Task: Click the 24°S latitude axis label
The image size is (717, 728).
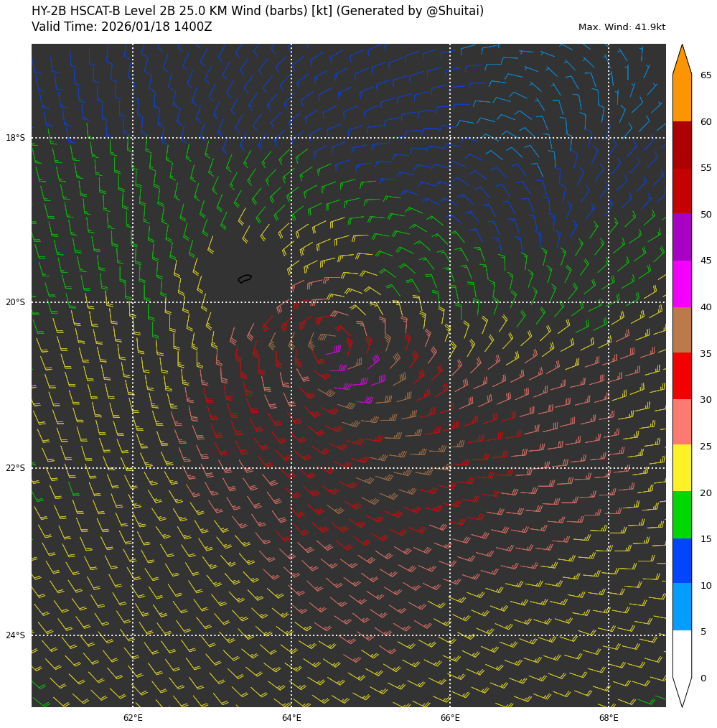Action: pos(15,635)
